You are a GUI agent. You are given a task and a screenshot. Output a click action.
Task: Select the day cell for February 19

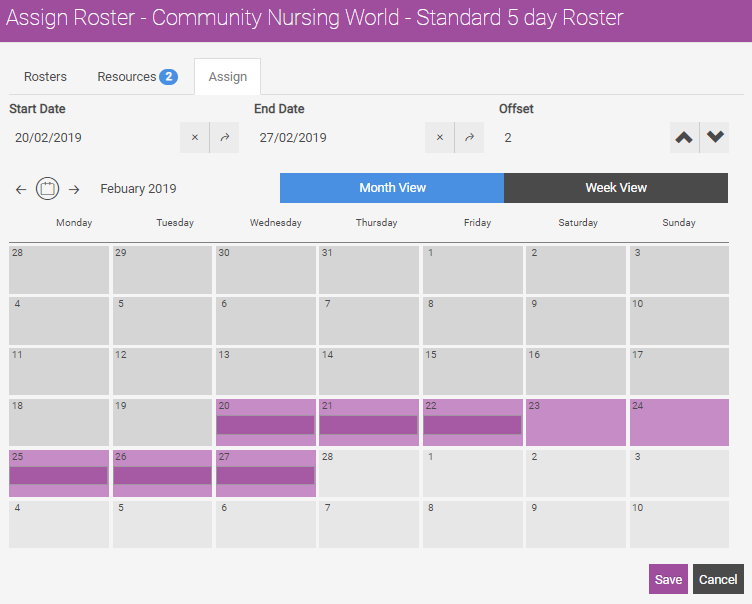(x=162, y=422)
